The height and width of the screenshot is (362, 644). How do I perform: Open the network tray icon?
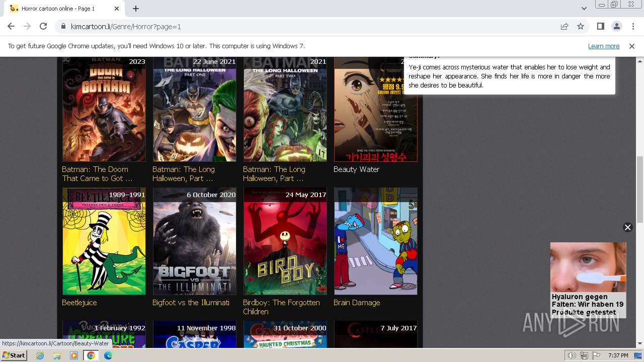click(x=584, y=355)
